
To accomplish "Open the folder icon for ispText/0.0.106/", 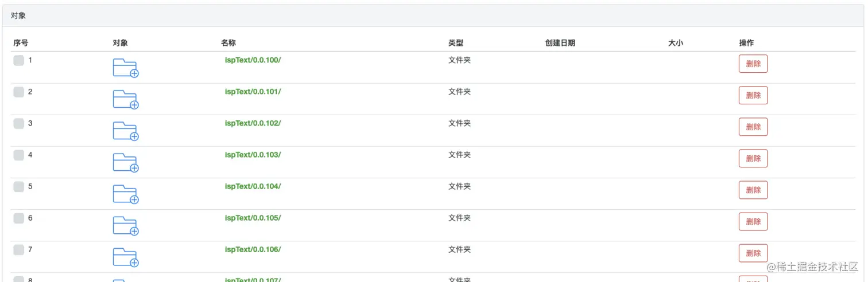I will tap(126, 257).
